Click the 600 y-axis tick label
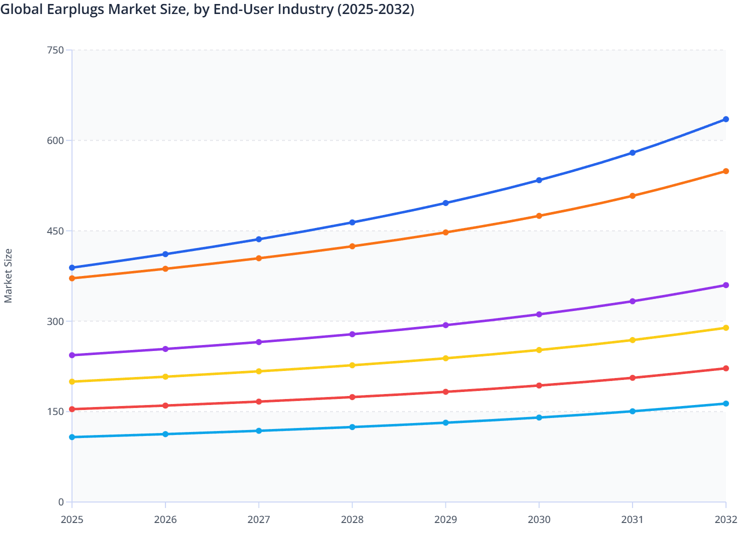The image size is (754, 560). click(55, 140)
